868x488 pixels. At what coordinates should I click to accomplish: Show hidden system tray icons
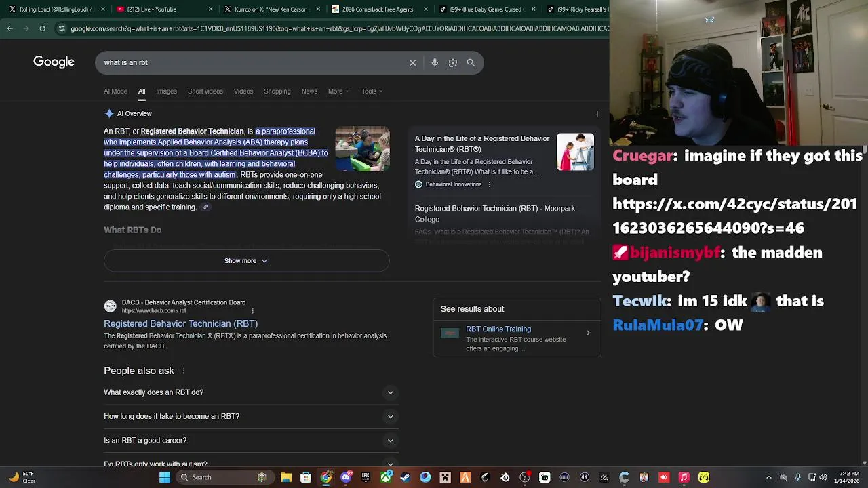coord(768,477)
